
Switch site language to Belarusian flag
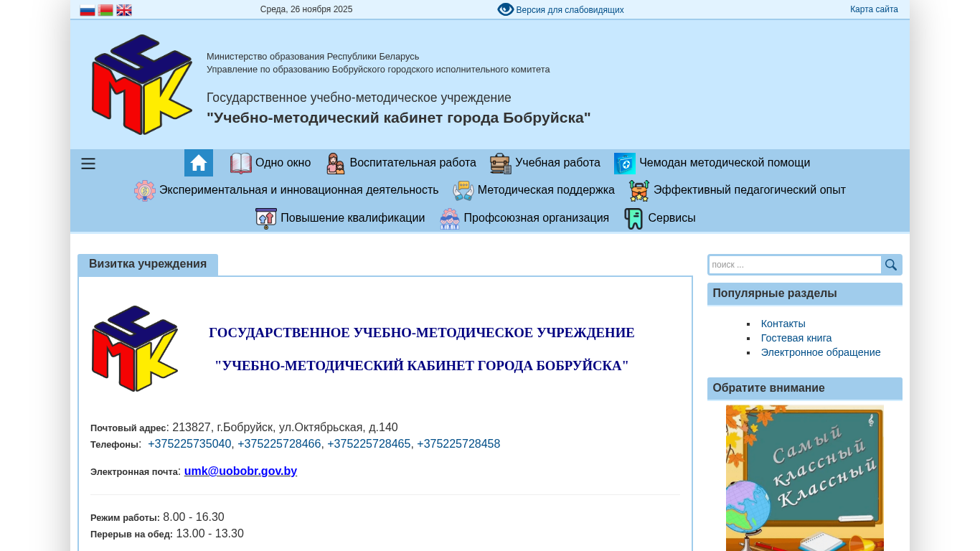point(105,10)
